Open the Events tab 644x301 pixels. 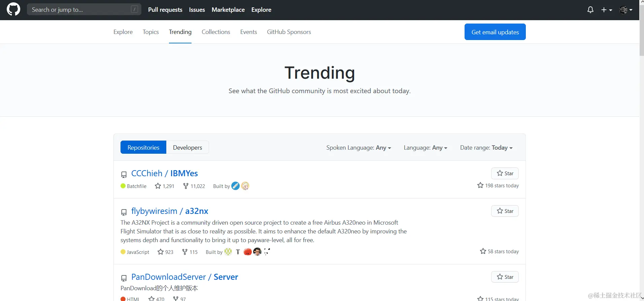[248, 32]
